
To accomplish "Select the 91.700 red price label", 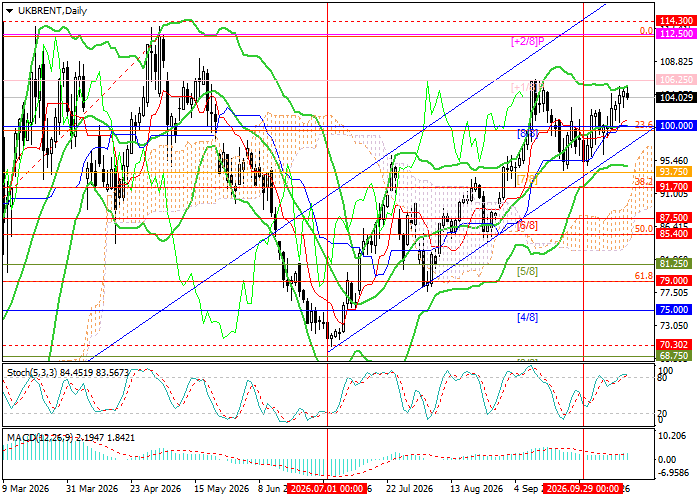I will (x=674, y=186).
